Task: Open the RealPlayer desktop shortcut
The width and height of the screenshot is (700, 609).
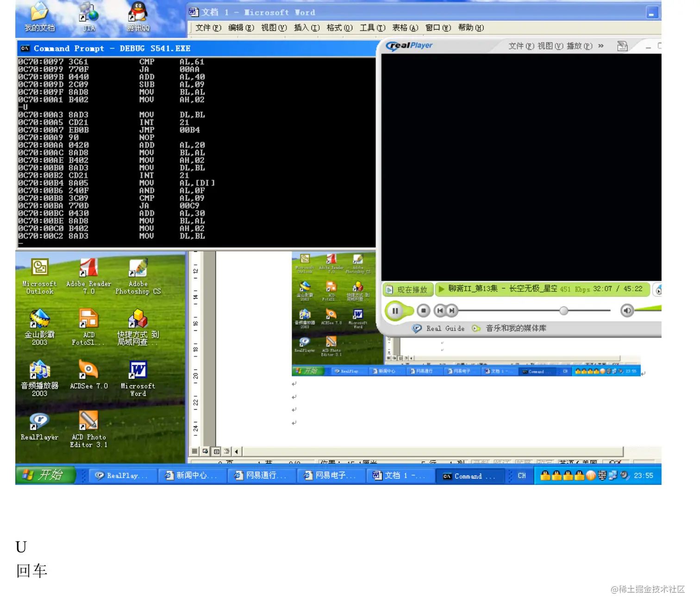Action: click(x=40, y=426)
